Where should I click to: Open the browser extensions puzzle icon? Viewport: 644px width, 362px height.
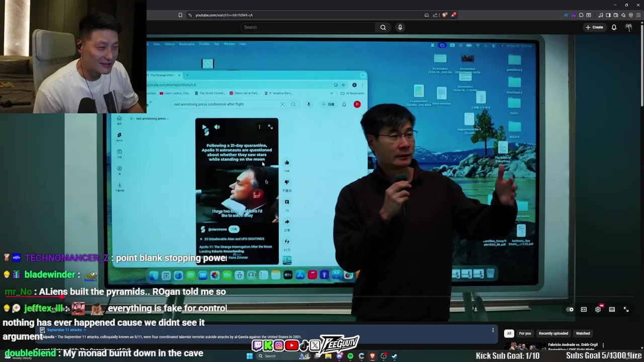(581, 15)
